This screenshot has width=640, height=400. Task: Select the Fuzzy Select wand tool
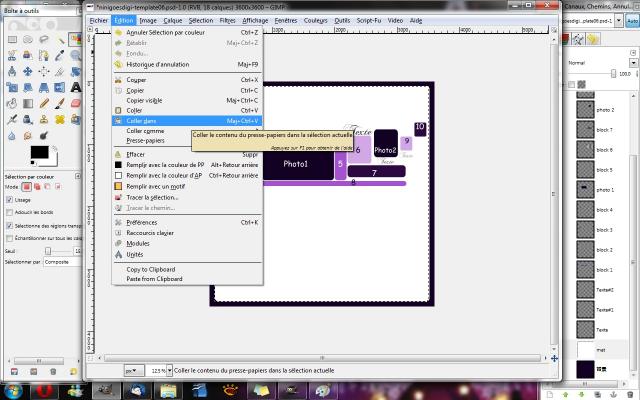point(60,40)
